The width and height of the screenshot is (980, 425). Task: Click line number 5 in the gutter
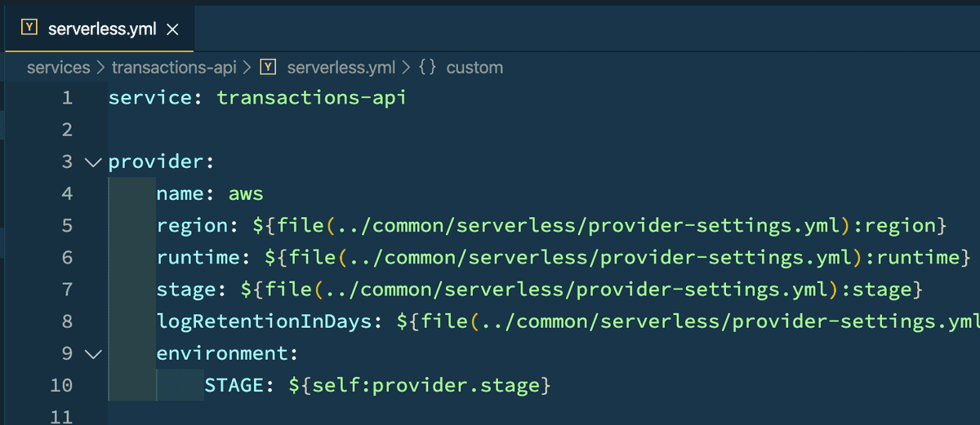click(x=67, y=226)
